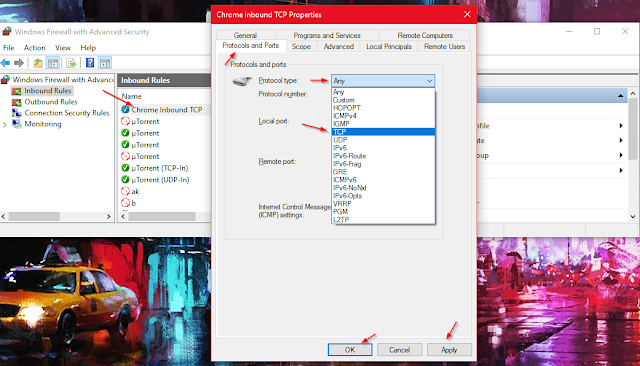Choose TCP from the protocol list
The height and width of the screenshot is (366, 640).
pyautogui.click(x=383, y=132)
